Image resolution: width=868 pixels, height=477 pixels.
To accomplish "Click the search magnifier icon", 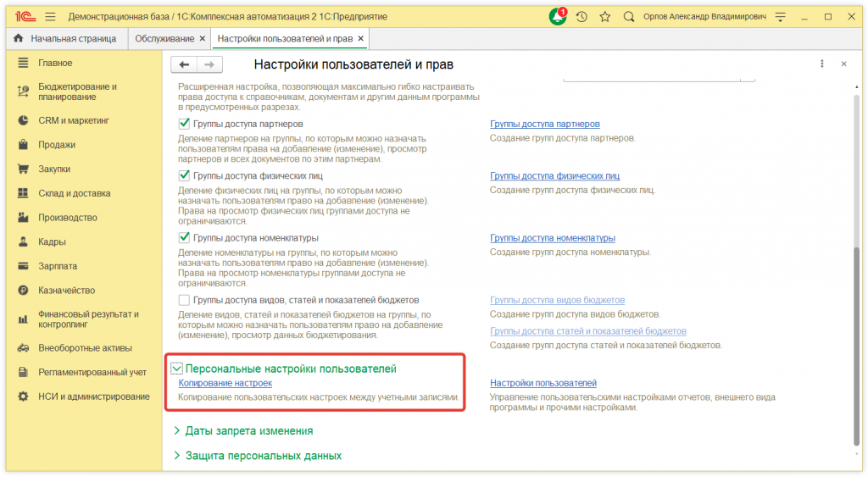I will pos(629,17).
